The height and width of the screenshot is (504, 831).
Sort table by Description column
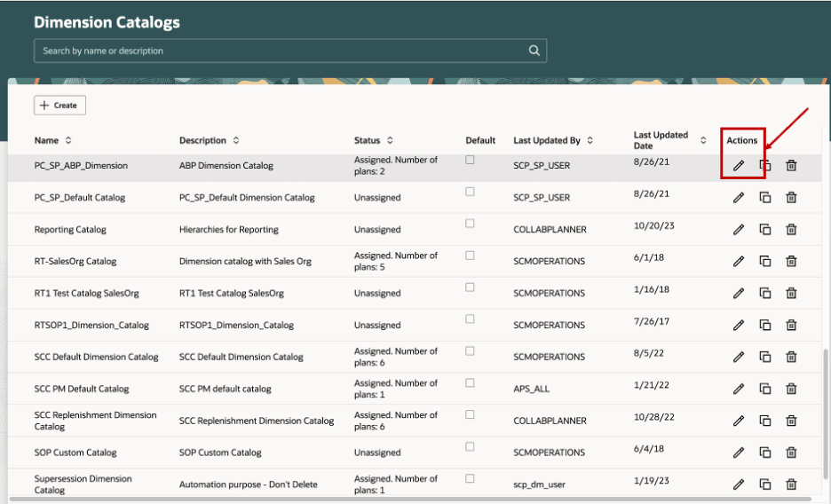[x=236, y=140]
